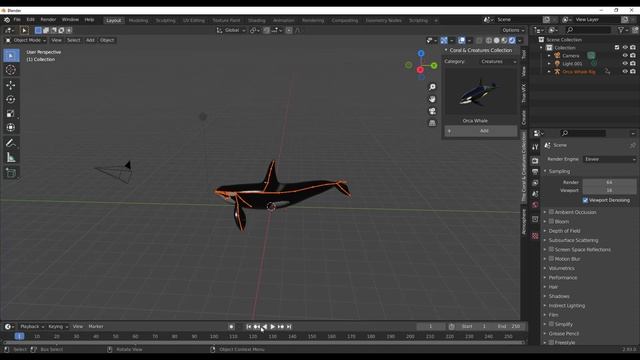Open the Category Creatures dropdown
Viewport: 640px width, 360px height.
(x=498, y=62)
